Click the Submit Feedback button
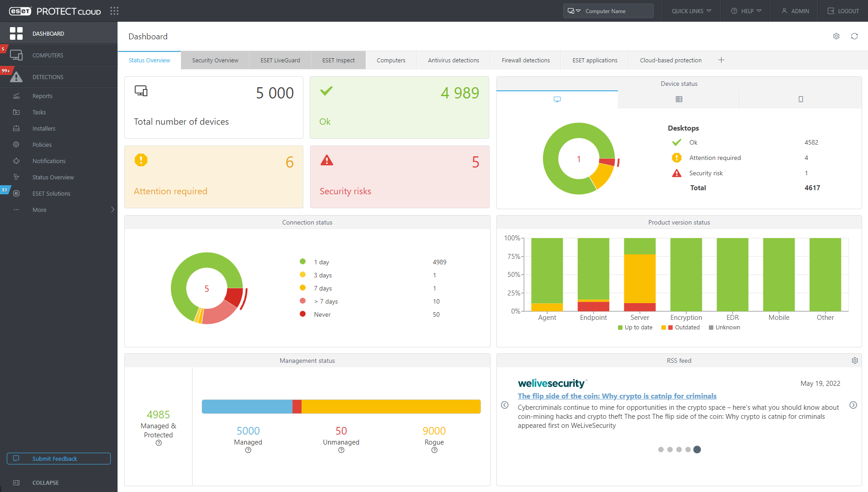This screenshot has width=868, height=492. pyautogui.click(x=58, y=459)
